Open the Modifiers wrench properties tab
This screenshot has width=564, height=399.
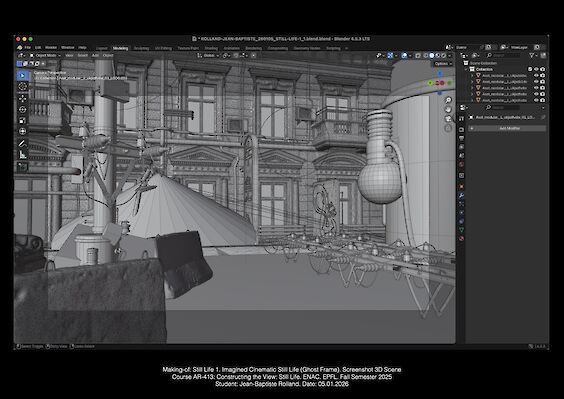[461, 195]
